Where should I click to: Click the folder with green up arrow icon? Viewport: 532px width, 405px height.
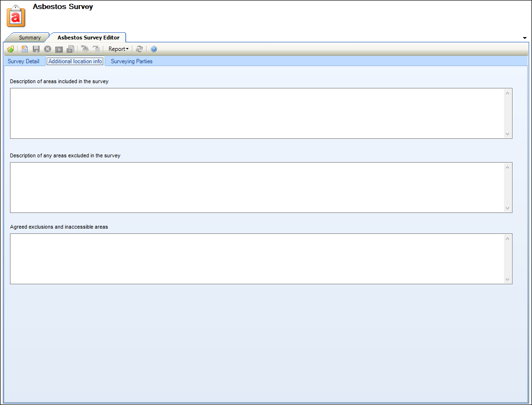click(x=10, y=49)
